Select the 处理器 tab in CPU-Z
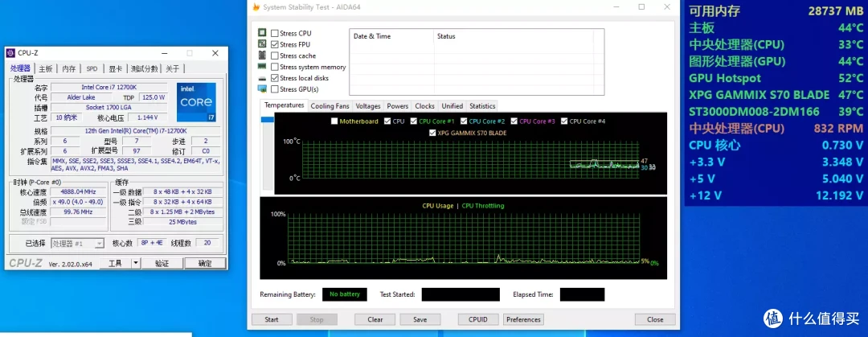 20,68
